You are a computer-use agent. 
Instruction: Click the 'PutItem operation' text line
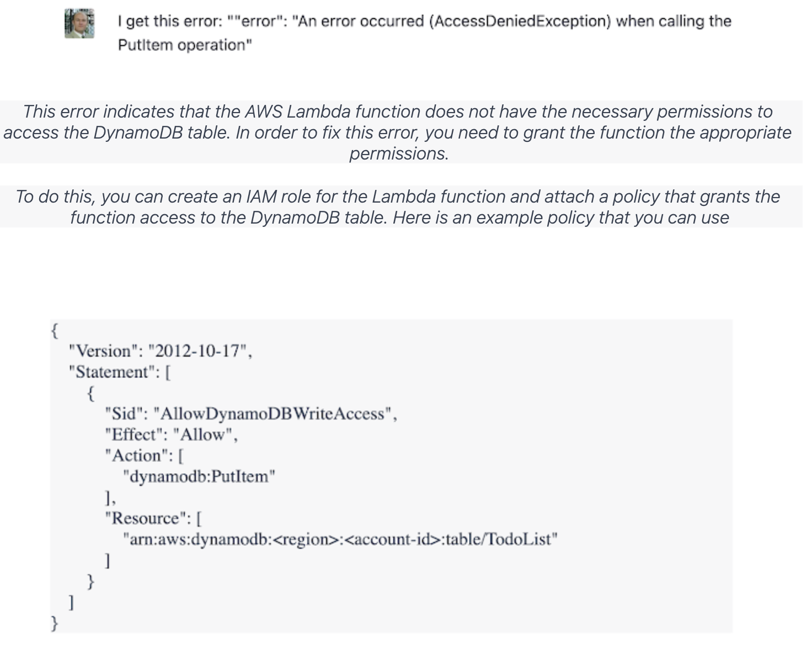(x=185, y=45)
